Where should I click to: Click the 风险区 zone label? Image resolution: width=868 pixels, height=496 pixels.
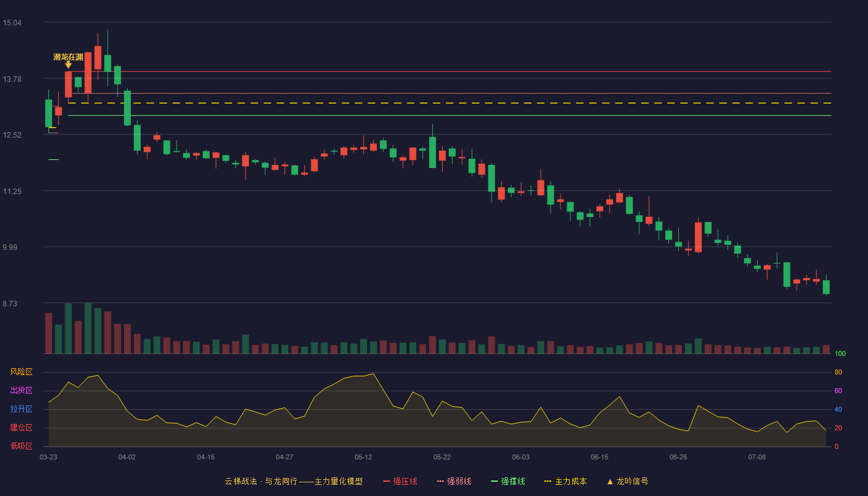pyautogui.click(x=21, y=372)
